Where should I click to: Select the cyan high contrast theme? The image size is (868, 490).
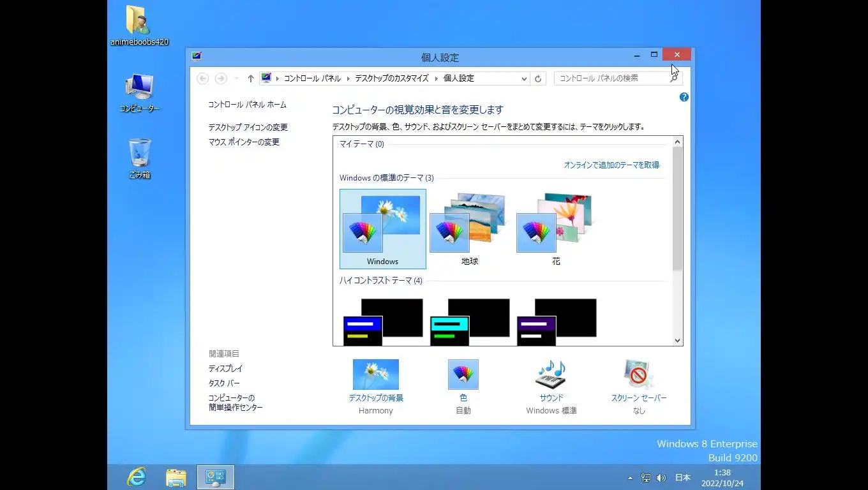coord(470,322)
